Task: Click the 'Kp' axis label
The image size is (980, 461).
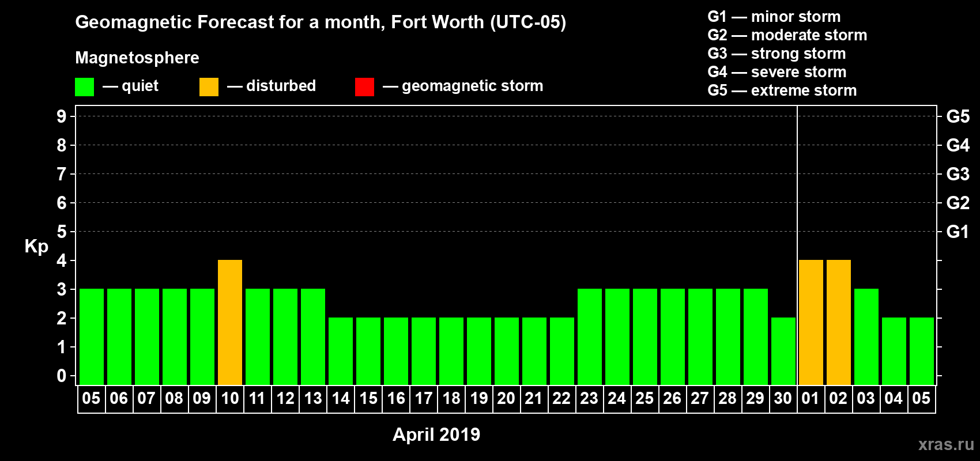Action: point(36,247)
